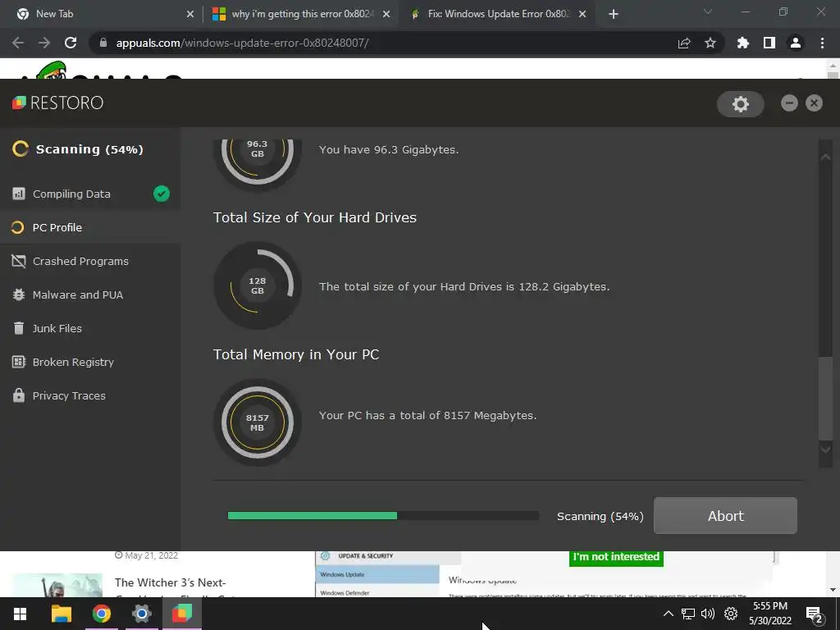Select the Privacy Traces lock icon
The width and height of the screenshot is (840, 630).
(x=19, y=395)
